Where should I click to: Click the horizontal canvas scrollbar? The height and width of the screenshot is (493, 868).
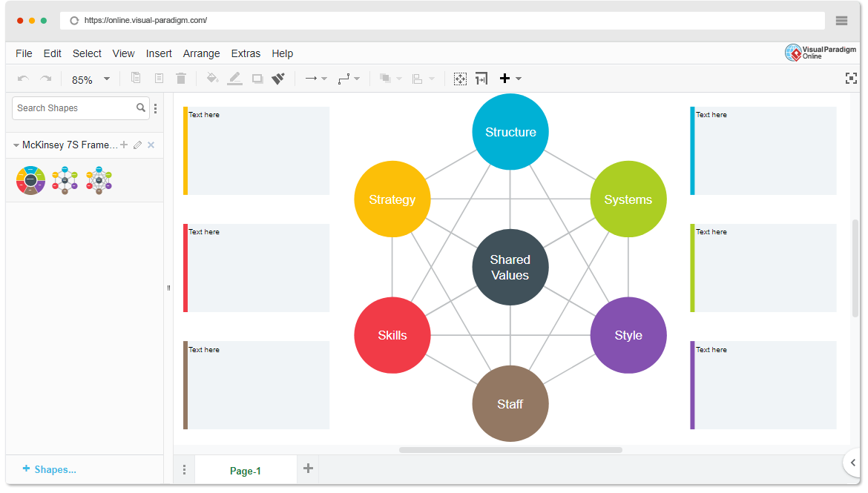(510, 450)
